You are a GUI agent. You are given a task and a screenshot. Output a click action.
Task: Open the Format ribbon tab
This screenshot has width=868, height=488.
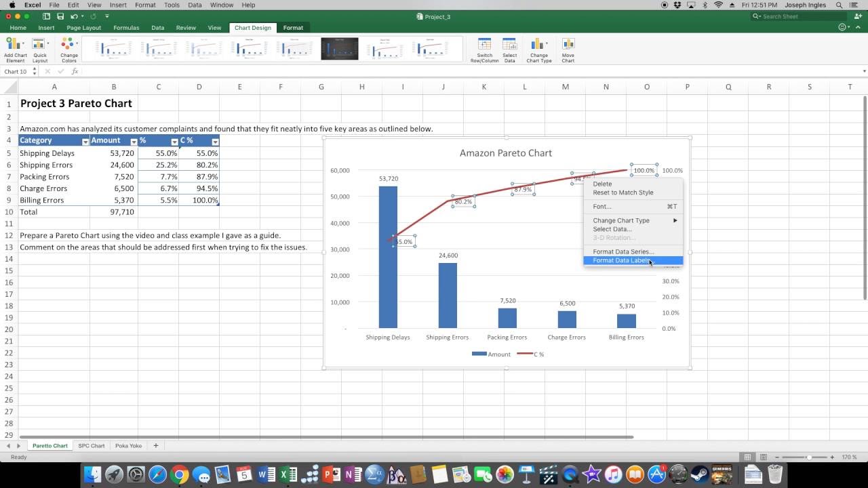pos(293,28)
